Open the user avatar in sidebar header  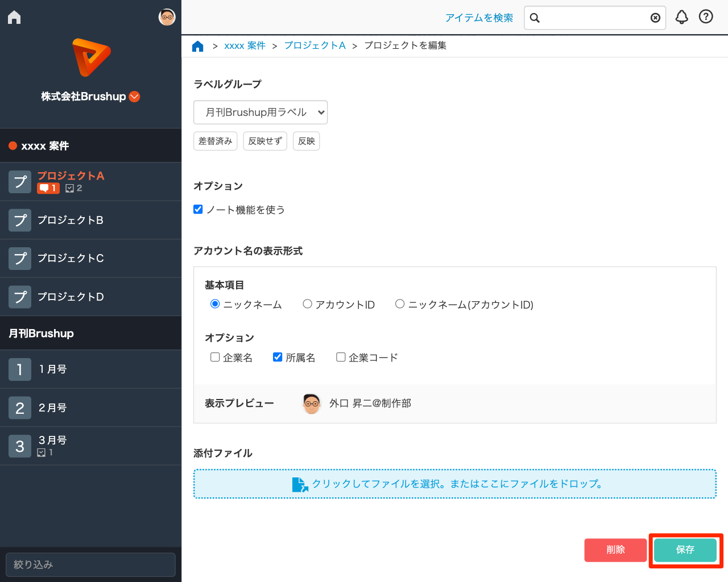coord(167,17)
